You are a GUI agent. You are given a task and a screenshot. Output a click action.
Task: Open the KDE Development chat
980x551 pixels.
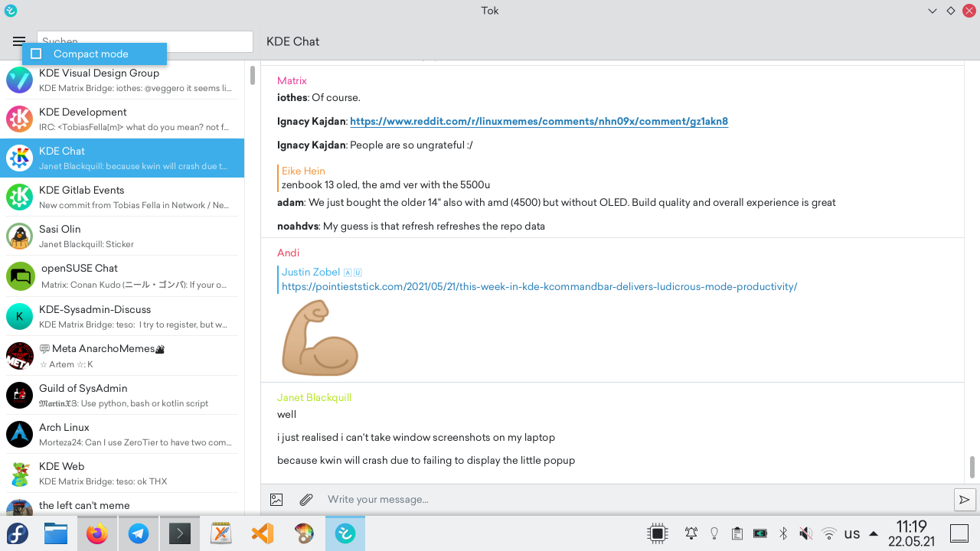coord(122,119)
